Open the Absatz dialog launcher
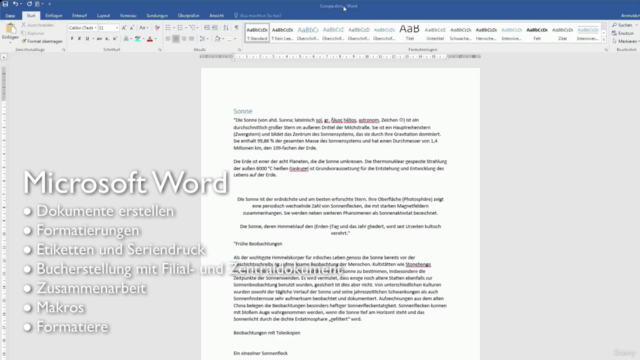Image resolution: width=640 pixels, height=360 pixels. coord(239,50)
